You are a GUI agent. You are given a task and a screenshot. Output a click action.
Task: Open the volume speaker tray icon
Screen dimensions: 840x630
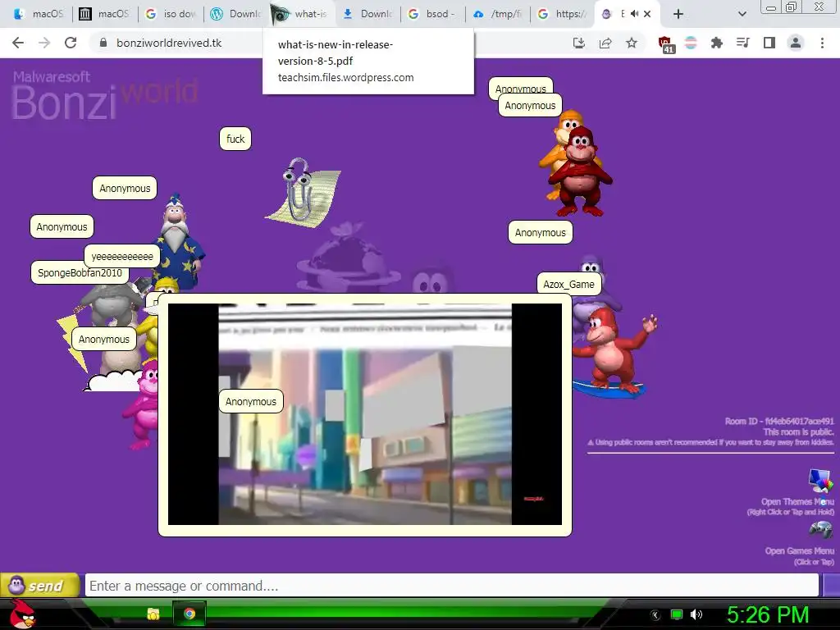(696, 614)
